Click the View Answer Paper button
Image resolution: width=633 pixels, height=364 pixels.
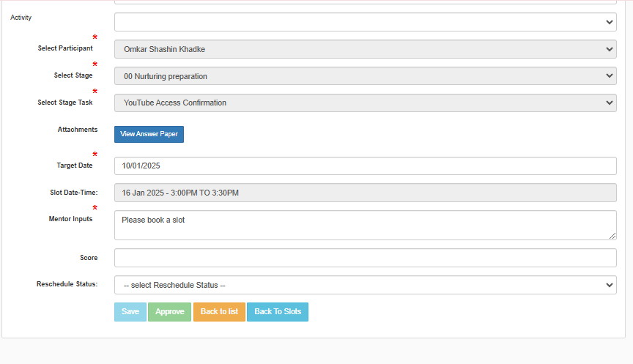tap(149, 134)
